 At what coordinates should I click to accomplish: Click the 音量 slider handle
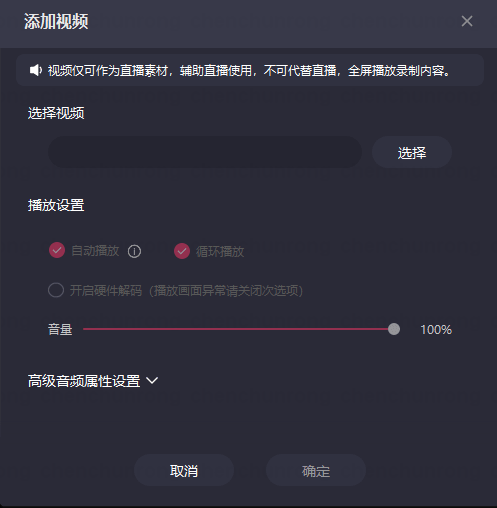(x=394, y=329)
